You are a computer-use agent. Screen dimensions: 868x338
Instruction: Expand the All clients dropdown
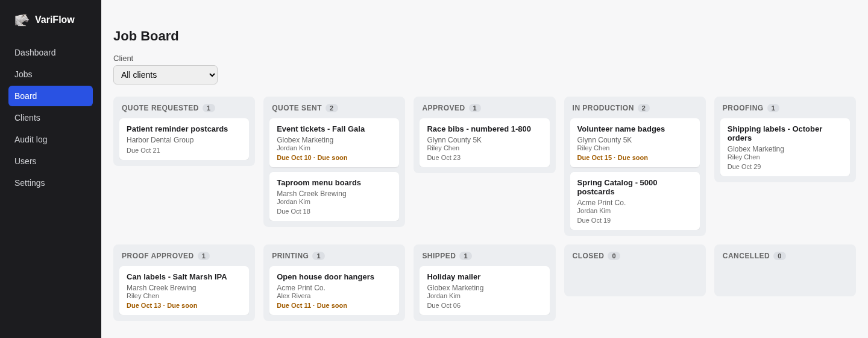(165, 75)
